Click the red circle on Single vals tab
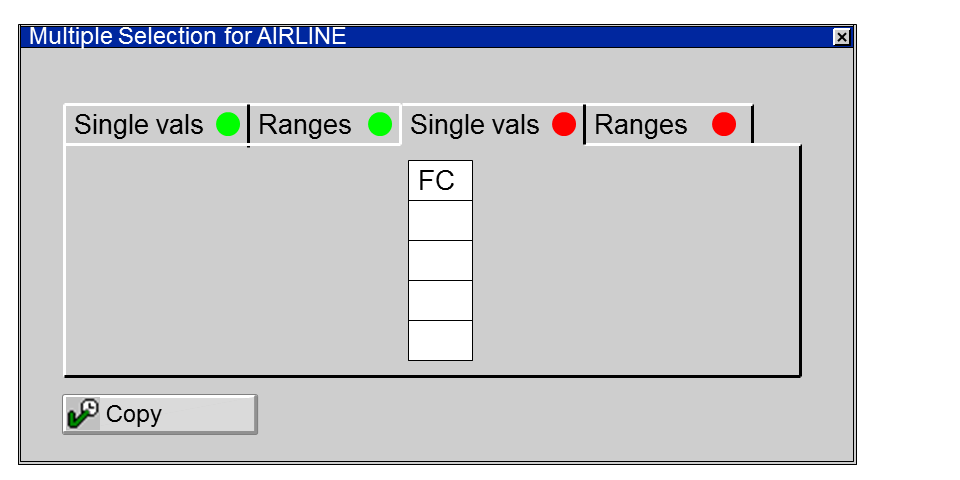The image size is (960, 480). pos(564,125)
